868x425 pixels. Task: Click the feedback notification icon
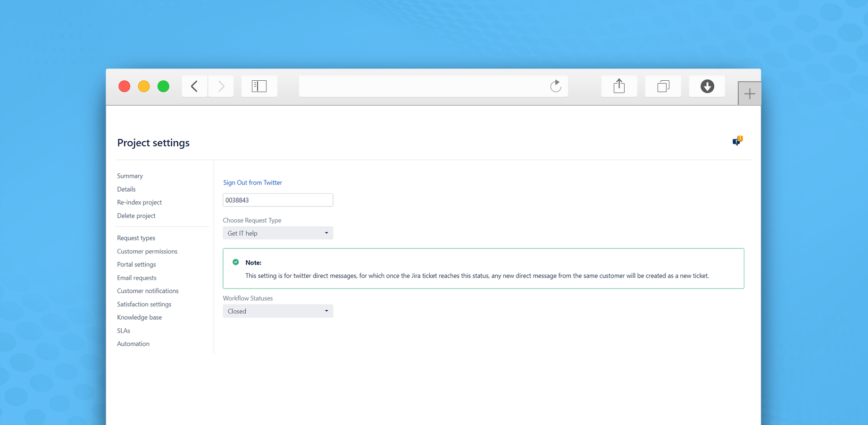click(x=737, y=141)
